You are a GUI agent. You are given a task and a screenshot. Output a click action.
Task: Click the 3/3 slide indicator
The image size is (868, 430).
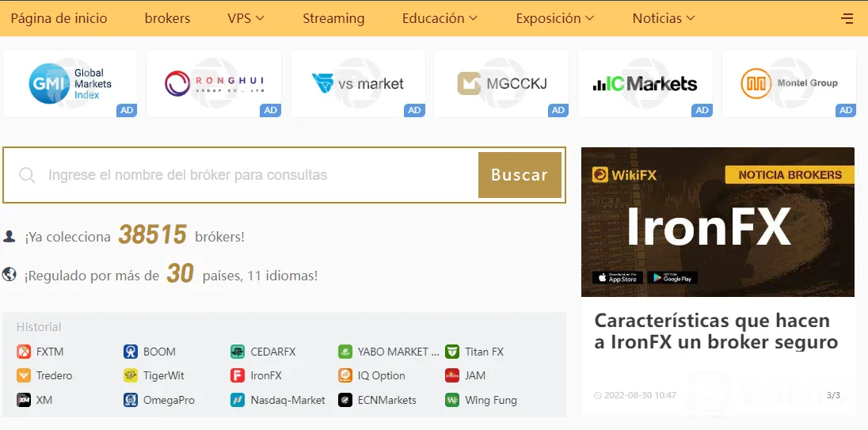833,395
